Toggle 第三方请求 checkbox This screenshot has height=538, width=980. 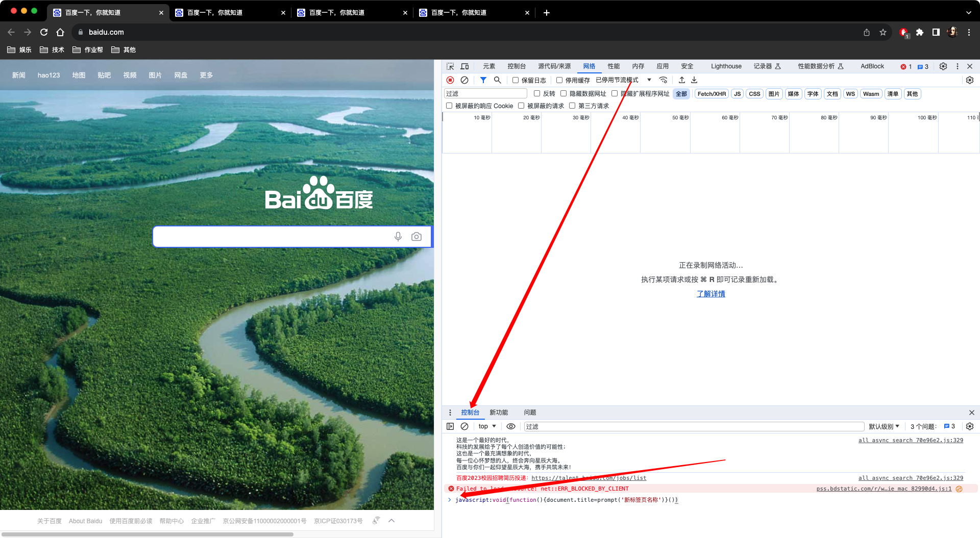pos(572,106)
